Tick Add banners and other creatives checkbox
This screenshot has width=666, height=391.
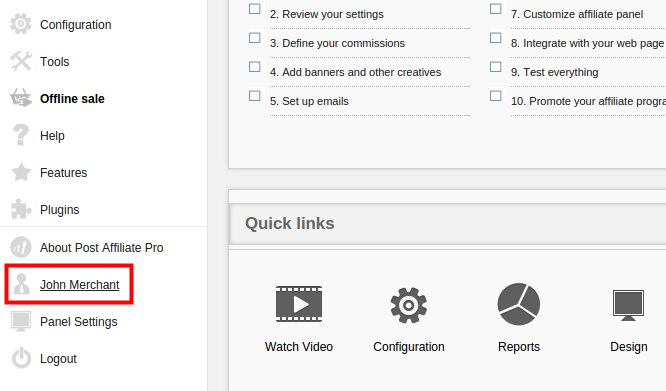[254, 67]
